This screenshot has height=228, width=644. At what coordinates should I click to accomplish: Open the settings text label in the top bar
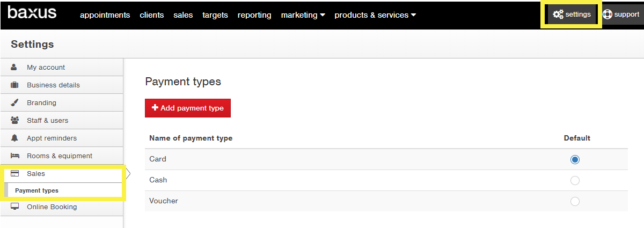pos(578,14)
